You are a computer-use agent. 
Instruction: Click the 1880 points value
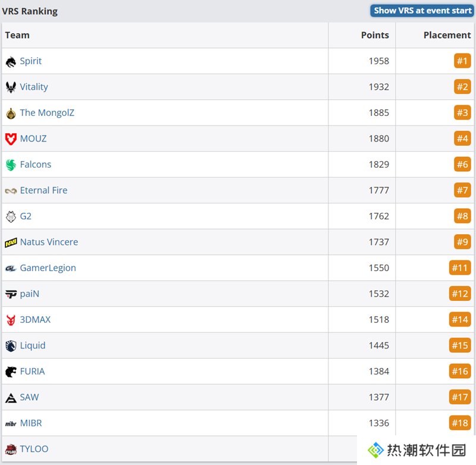[x=379, y=139]
